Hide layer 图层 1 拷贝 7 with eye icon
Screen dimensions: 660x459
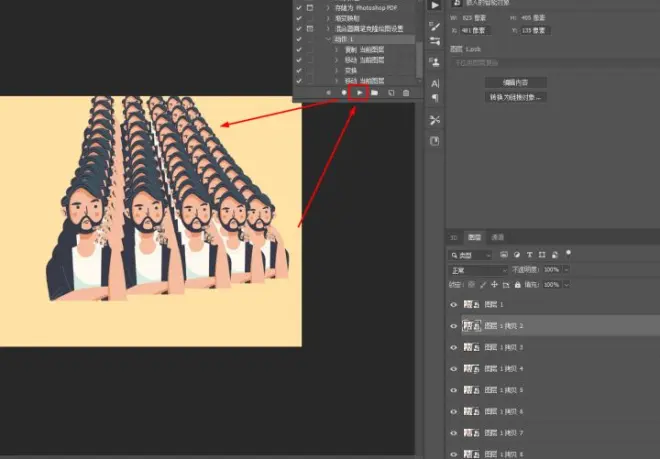453,433
